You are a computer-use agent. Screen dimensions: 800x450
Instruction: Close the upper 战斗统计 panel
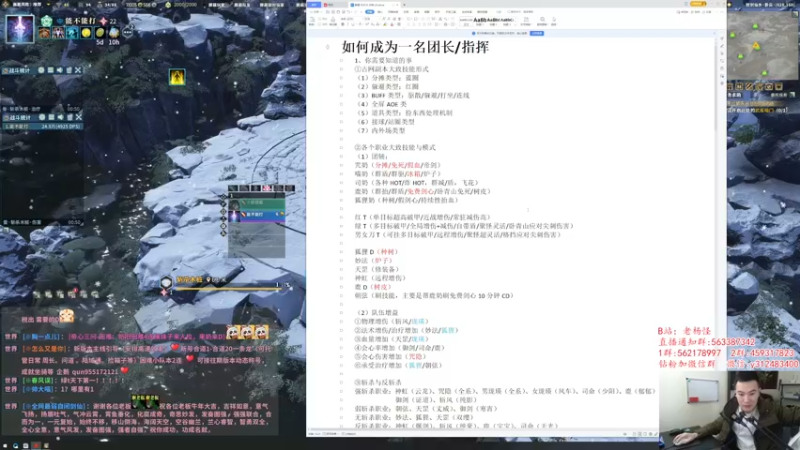tap(78, 70)
